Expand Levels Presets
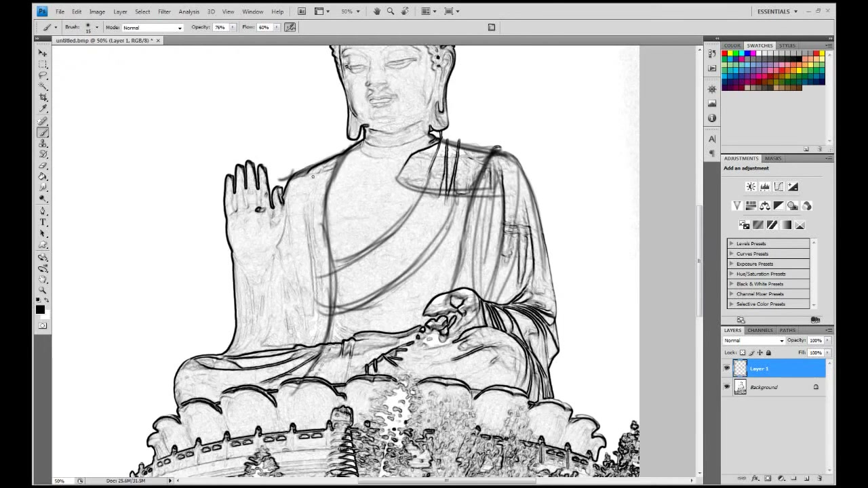This screenshot has height=488, width=868. pyautogui.click(x=731, y=243)
